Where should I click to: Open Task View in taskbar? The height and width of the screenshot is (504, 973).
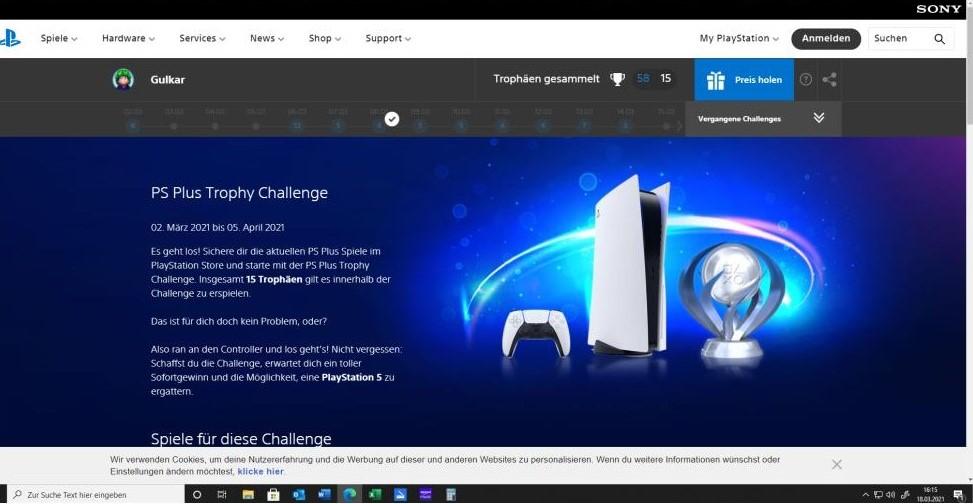pyautogui.click(x=222, y=495)
